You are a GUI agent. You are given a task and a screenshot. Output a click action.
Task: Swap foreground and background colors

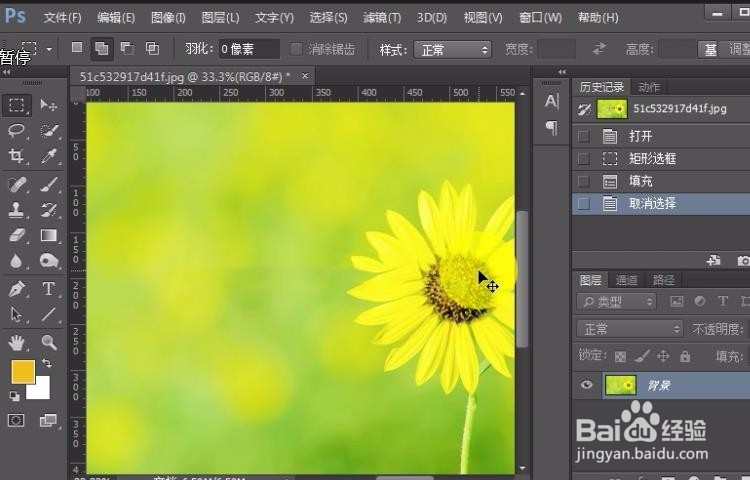point(47,363)
